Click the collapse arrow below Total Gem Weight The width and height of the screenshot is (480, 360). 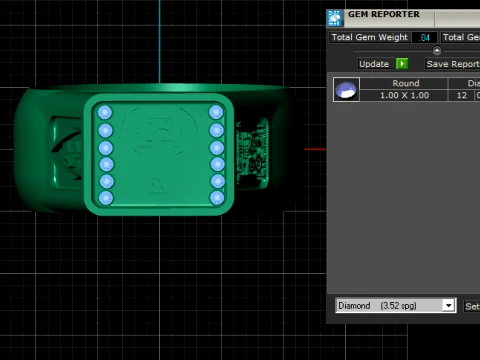437,51
